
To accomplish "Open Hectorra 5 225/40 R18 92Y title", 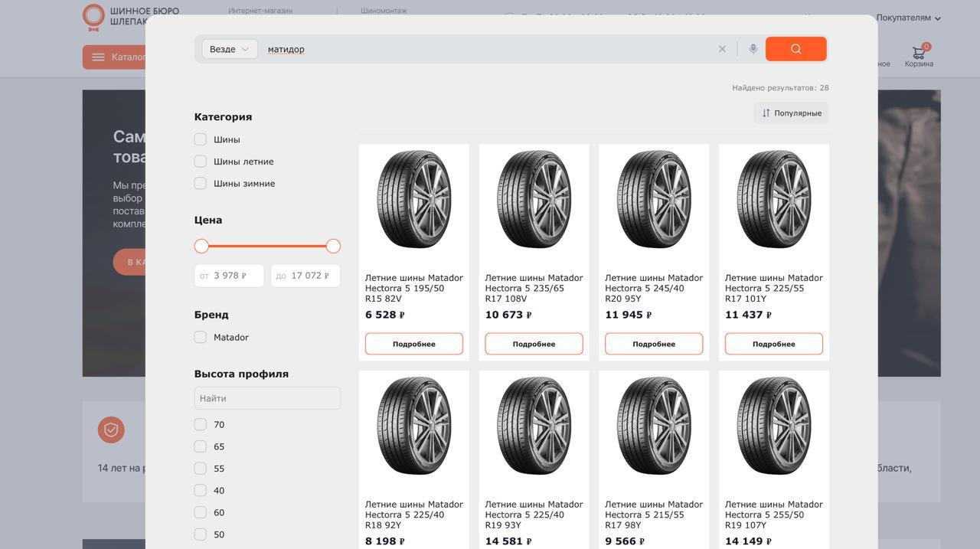I will coord(414,515).
